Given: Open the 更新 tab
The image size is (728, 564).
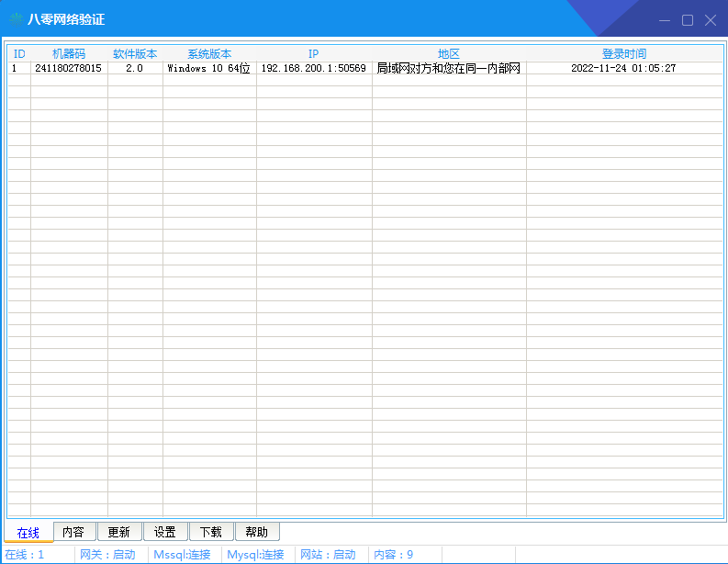Looking at the screenshot, I should click(x=119, y=532).
